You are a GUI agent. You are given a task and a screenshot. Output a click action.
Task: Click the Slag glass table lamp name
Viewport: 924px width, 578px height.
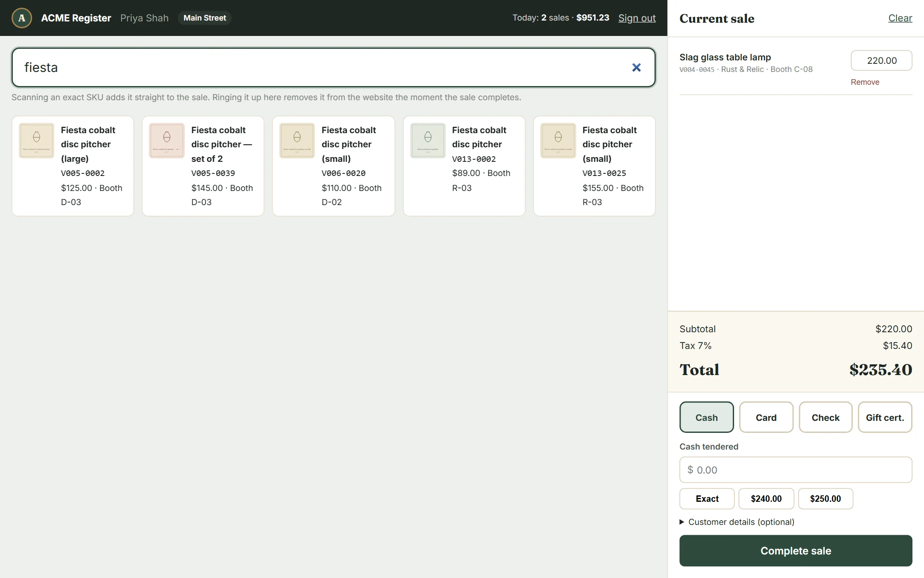point(725,57)
